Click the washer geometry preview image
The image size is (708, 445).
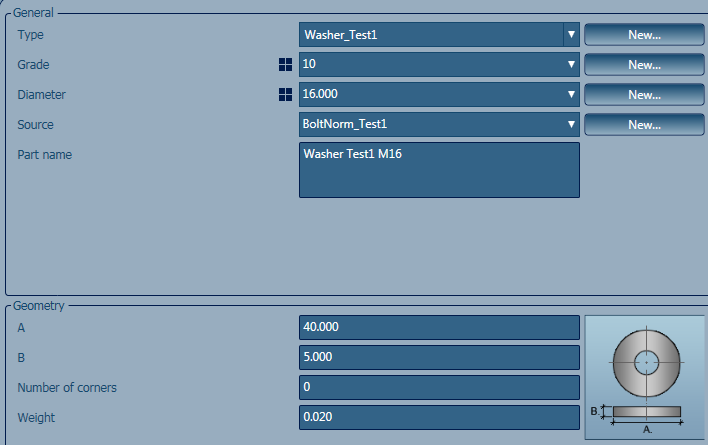click(x=645, y=377)
